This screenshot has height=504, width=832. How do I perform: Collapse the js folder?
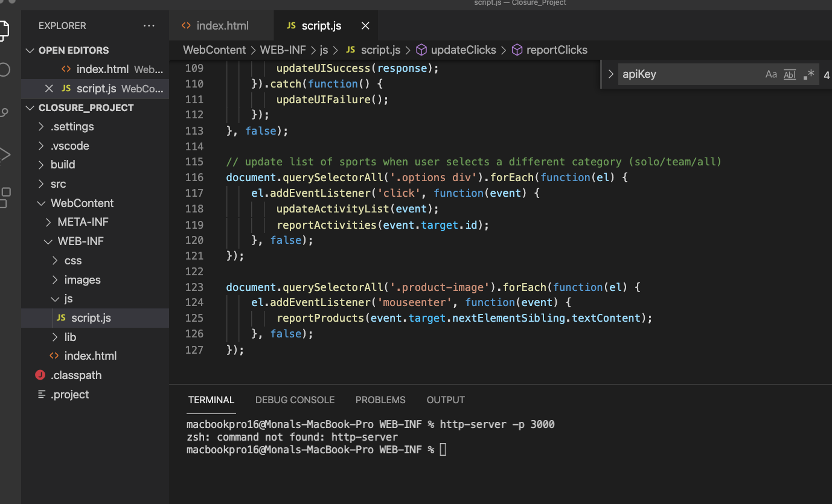pyautogui.click(x=55, y=299)
